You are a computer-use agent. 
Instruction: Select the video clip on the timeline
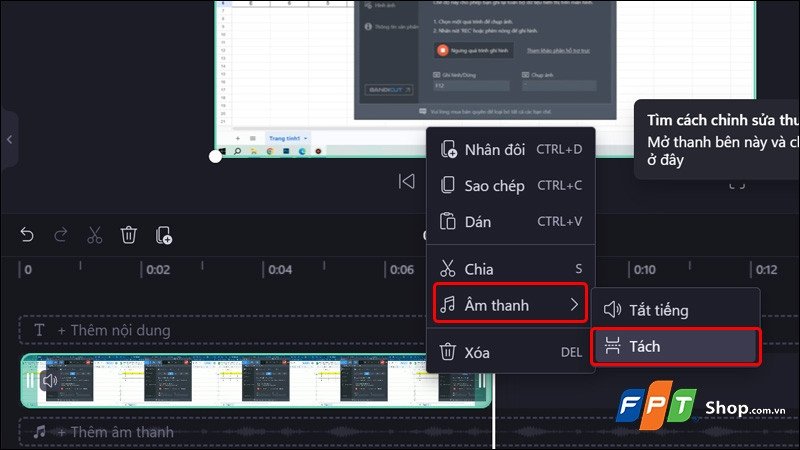[255, 381]
